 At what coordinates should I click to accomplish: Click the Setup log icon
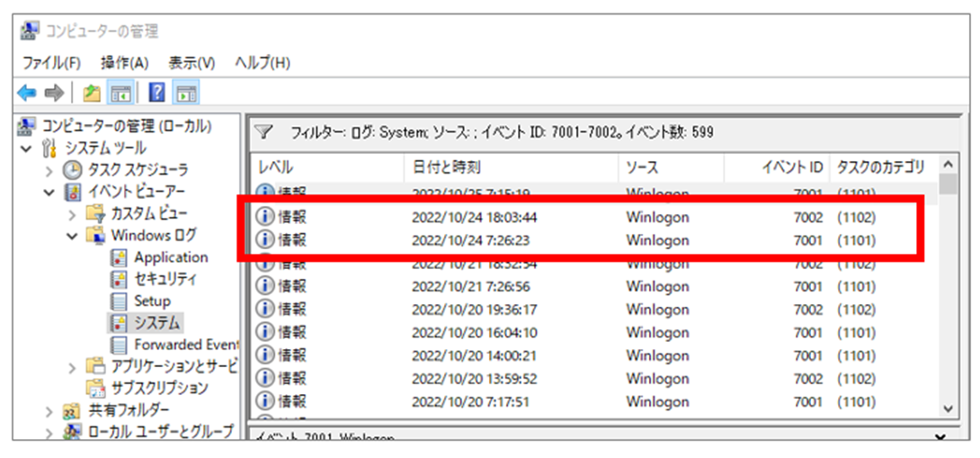point(118,301)
